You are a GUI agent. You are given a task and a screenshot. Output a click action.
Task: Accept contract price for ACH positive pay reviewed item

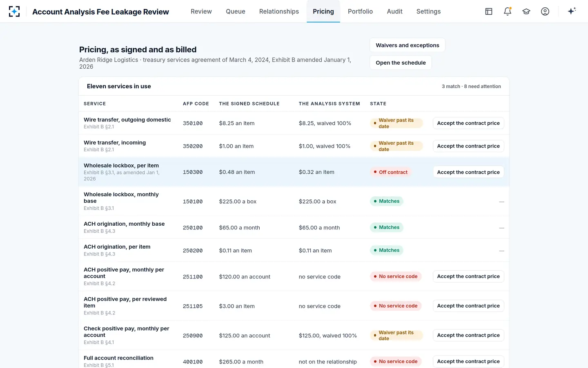click(468, 306)
